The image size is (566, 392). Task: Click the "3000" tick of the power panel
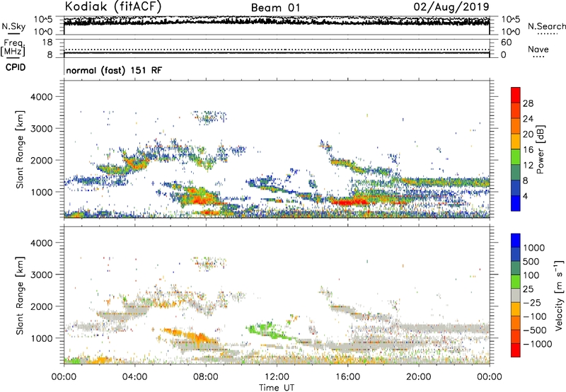[41, 129]
